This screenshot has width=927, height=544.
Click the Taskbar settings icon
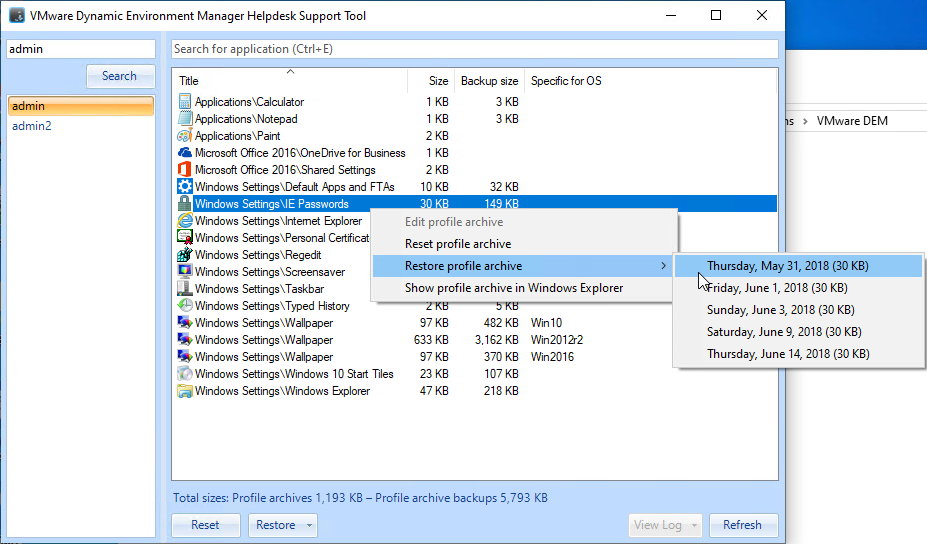pos(184,289)
